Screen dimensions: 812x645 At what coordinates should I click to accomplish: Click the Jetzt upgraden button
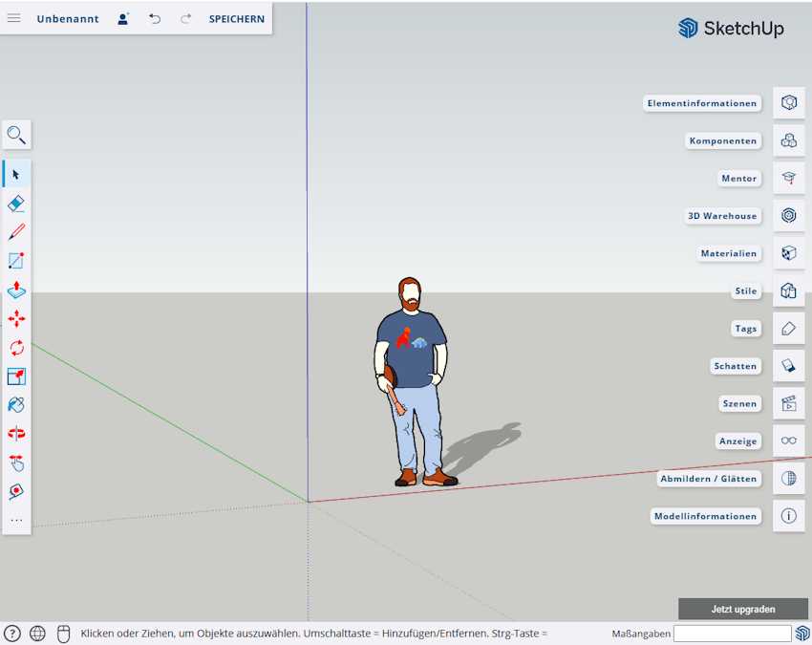743,609
